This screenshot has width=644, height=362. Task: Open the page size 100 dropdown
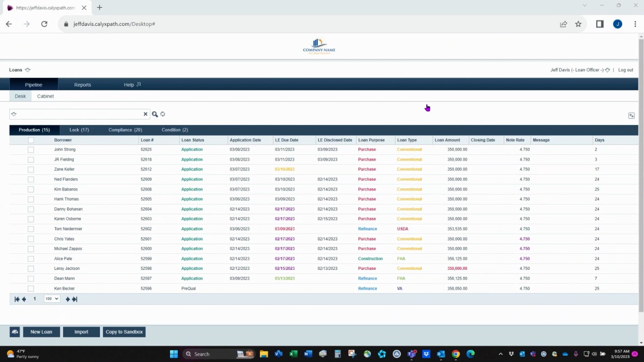pyautogui.click(x=51, y=298)
